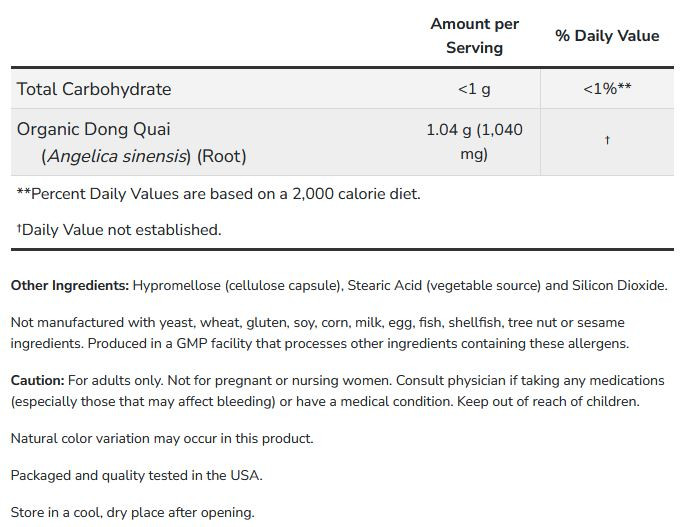Click the '<1%**' daily value cell
The width and height of the screenshot is (682, 527).
tap(607, 89)
